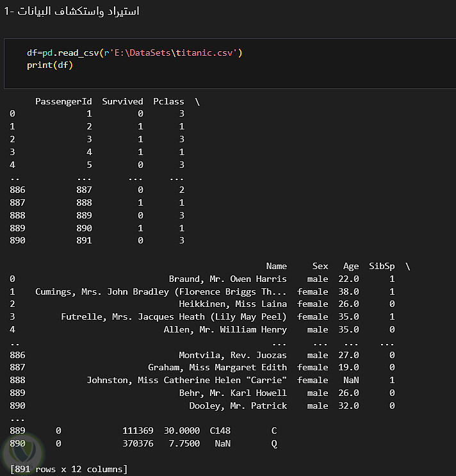The height and width of the screenshot is (476, 456).
Task: Click the SibSp column header
Action: 382,266
